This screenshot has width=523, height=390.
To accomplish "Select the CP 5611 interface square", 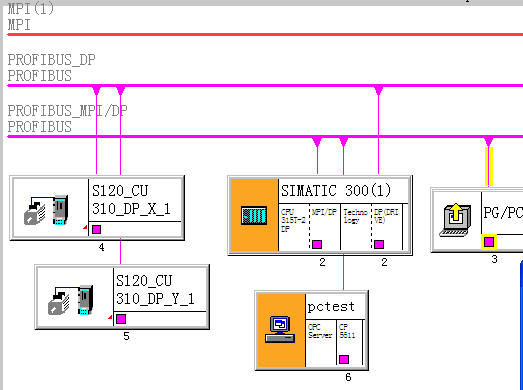I will point(344,359).
